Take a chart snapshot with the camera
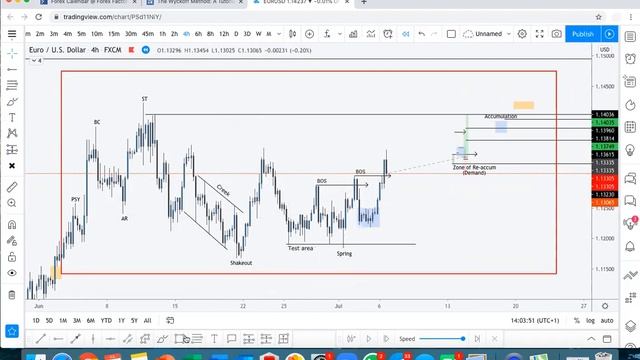 coord(556,34)
